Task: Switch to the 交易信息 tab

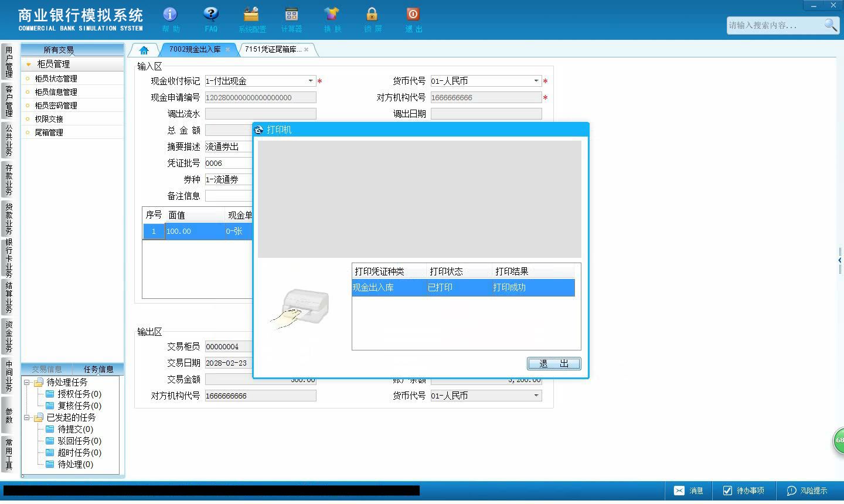Action: 47,369
